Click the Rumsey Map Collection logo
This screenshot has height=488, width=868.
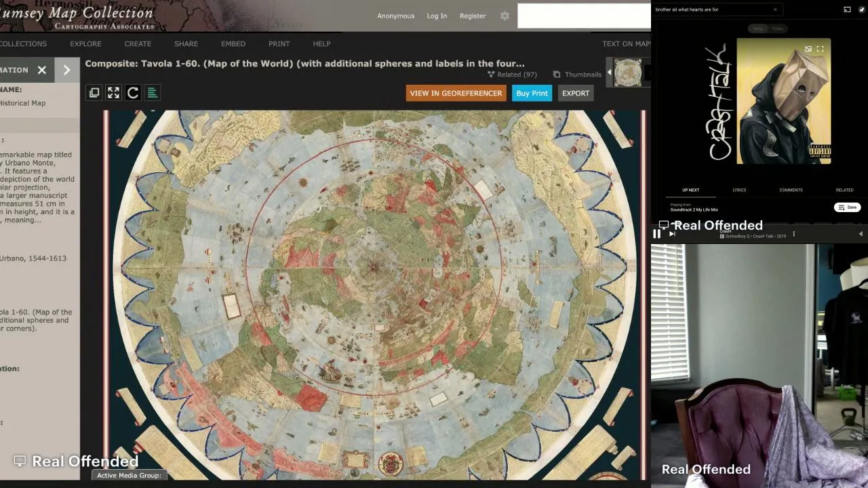[x=77, y=16]
